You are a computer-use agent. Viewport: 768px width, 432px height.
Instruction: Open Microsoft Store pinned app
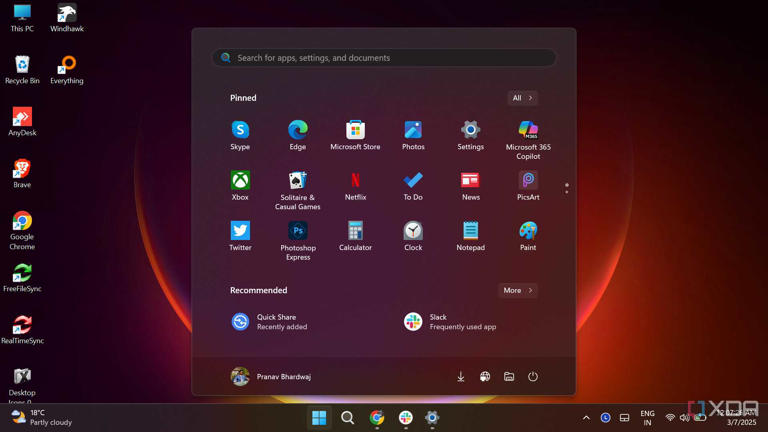[355, 135]
